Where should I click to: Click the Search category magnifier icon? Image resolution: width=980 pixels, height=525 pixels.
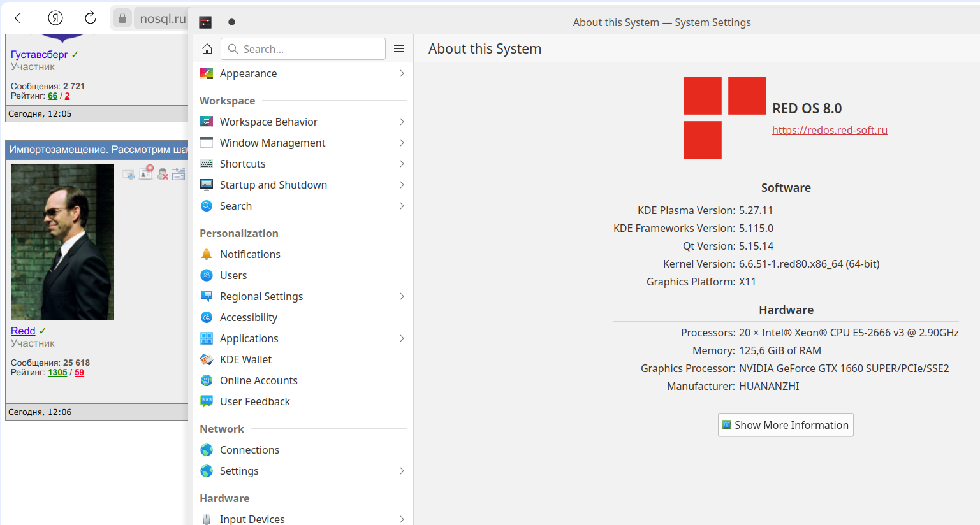pos(207,206)
